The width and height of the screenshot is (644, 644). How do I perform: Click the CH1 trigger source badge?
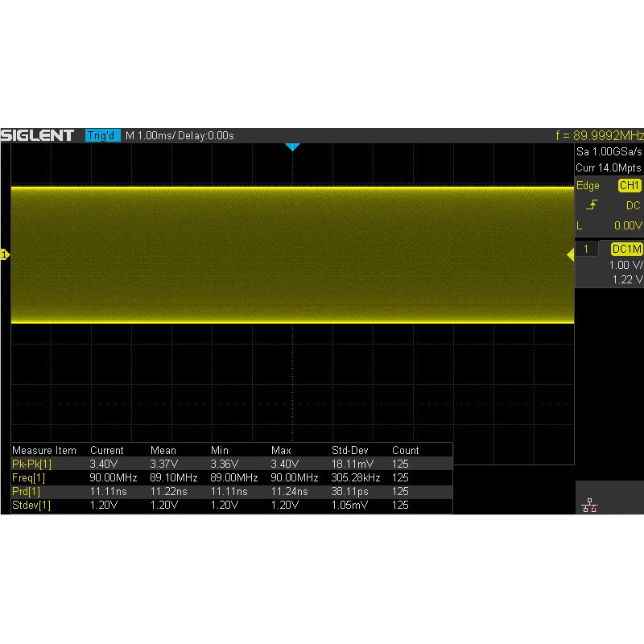coord(626,186)
